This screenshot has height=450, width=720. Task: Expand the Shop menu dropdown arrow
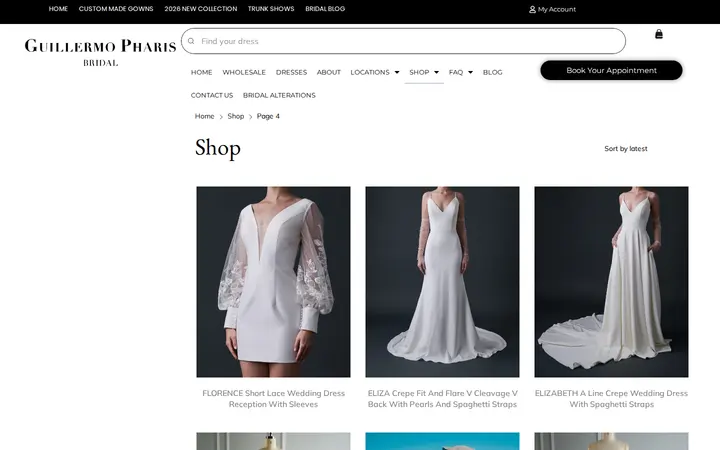click(436, 72)
